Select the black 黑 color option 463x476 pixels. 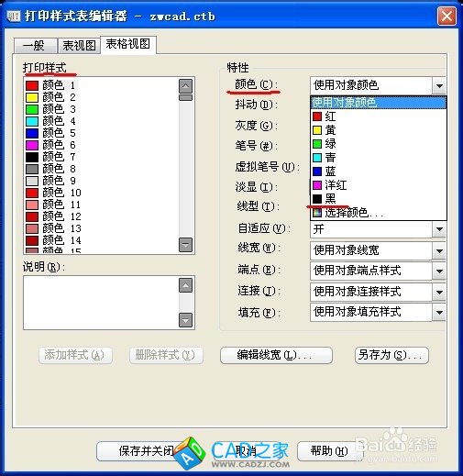(379, 199)
